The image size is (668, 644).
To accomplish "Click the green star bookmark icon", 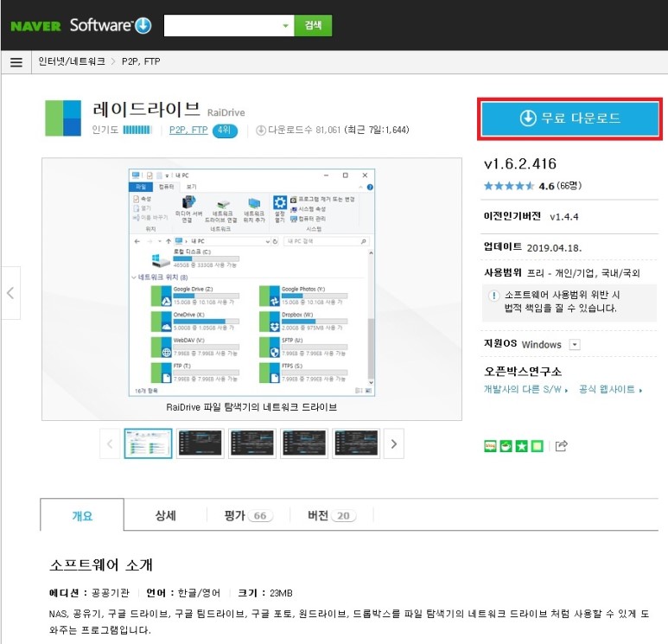I will 521,446.
